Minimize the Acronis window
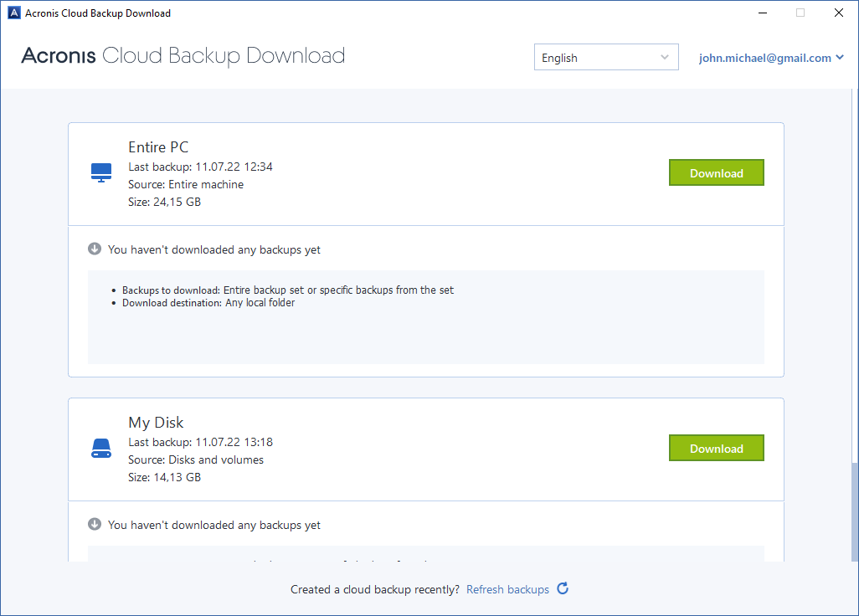 tap(763, 13)
